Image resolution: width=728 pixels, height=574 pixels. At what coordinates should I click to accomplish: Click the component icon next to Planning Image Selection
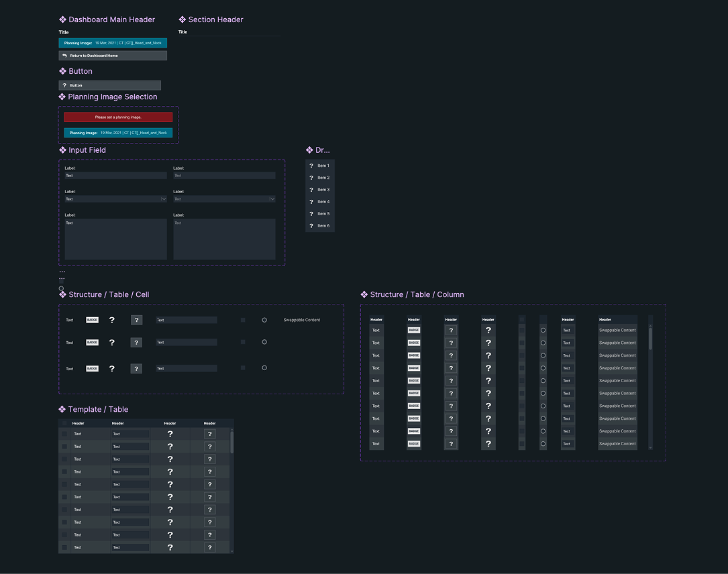[x=62, y=97]
